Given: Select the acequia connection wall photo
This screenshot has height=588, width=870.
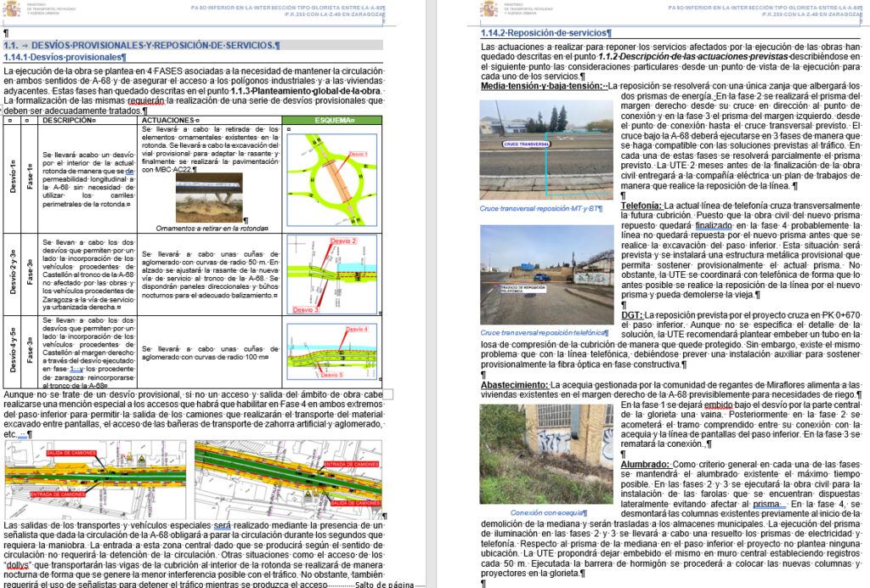Looking at the screenshot, I should click(545, 455).
